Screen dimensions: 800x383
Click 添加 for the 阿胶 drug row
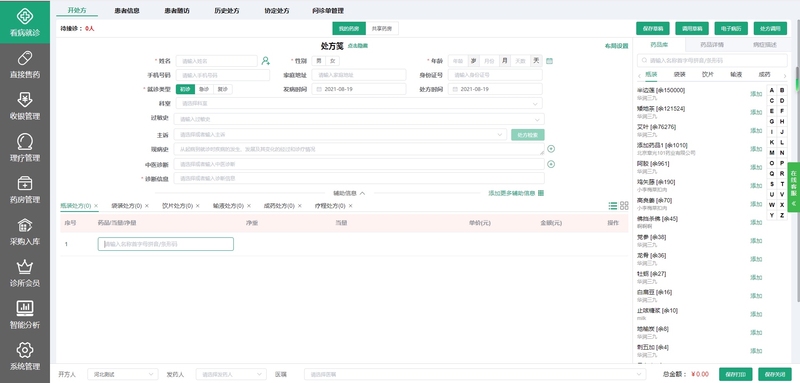click(x=756, y=167)
